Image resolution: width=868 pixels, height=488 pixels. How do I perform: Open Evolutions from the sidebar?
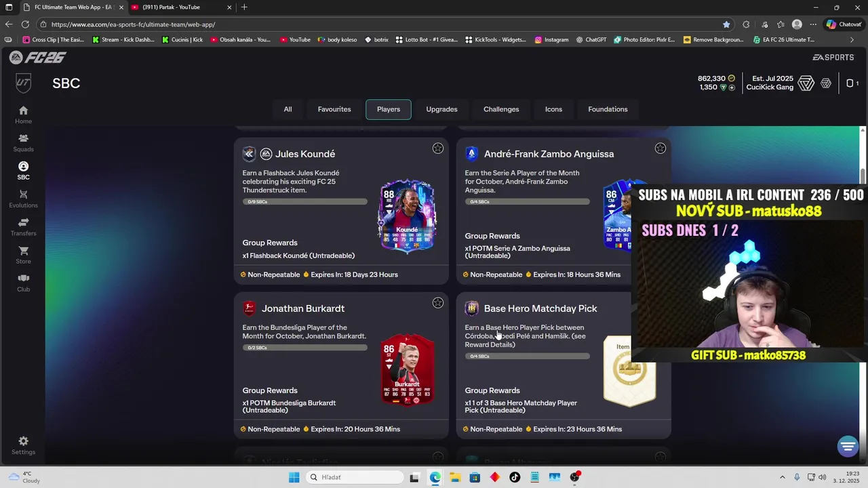point(23,199)
